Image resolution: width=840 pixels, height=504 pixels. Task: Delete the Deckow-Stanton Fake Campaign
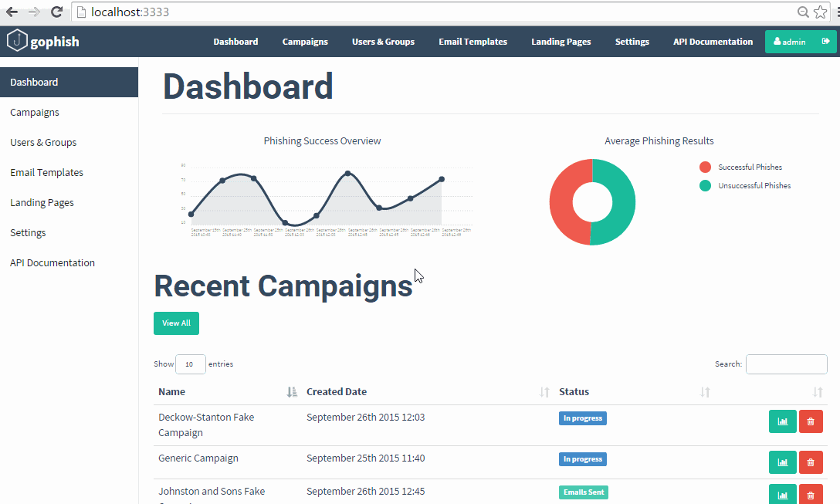pos(811,421)
